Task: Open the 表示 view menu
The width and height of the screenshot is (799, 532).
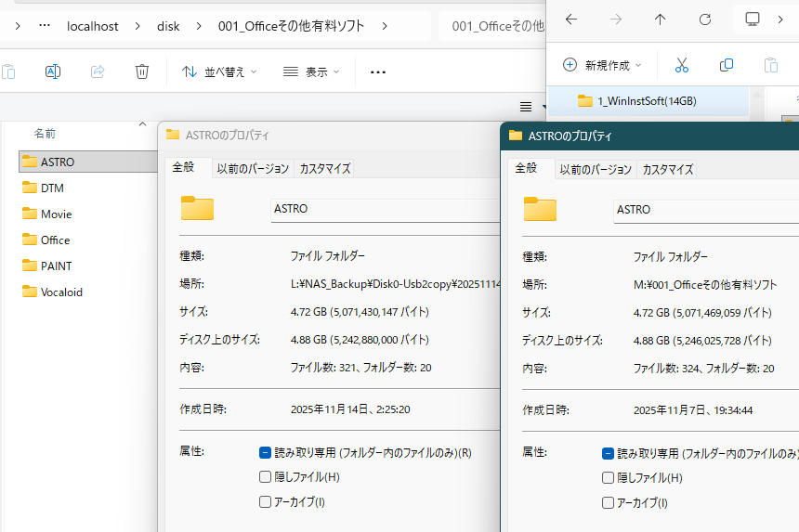Action: click(x=311, y=71)
